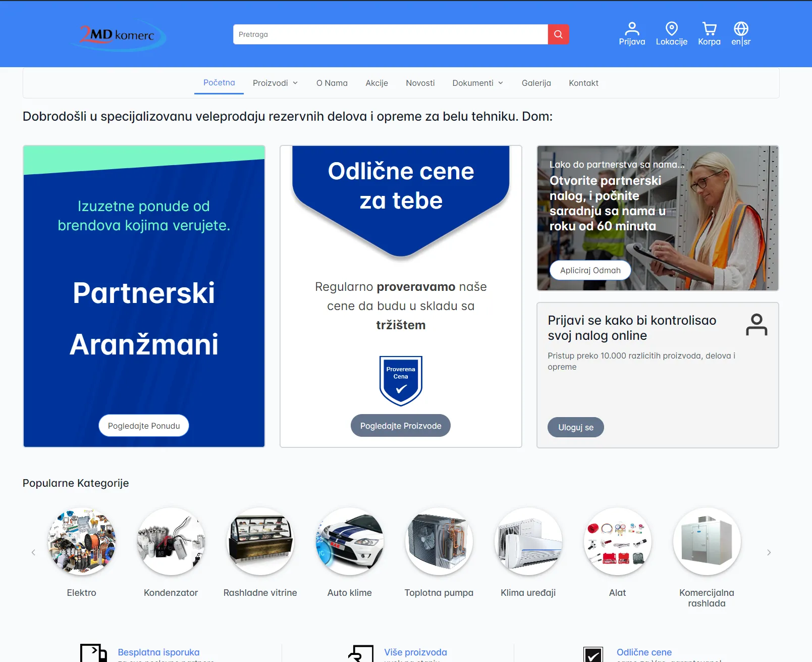Image resolution: width=812 pixels, height=662 pixels.
Task: Focus the Pretraga search field
Action: tap(391, 34)
